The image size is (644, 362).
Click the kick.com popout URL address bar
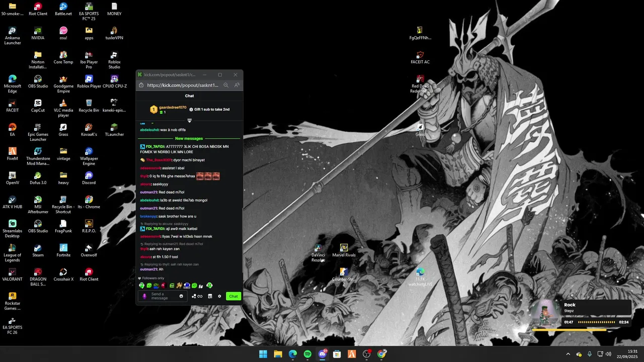point(183,85)
